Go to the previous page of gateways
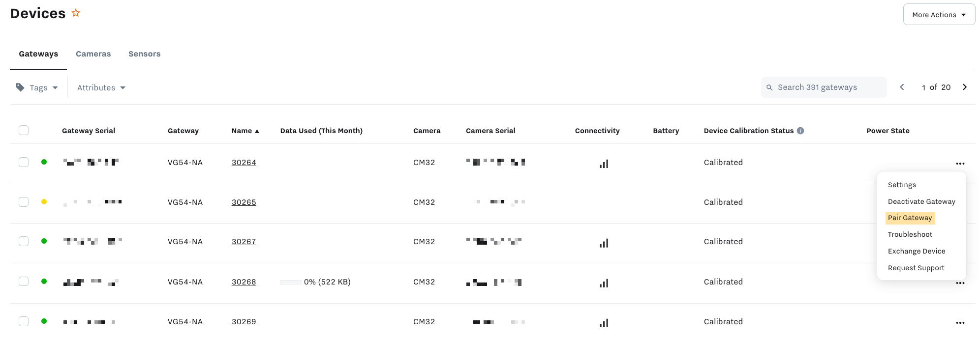The width and height of the screenshot is (980, 339). click(x=902, y=87)
